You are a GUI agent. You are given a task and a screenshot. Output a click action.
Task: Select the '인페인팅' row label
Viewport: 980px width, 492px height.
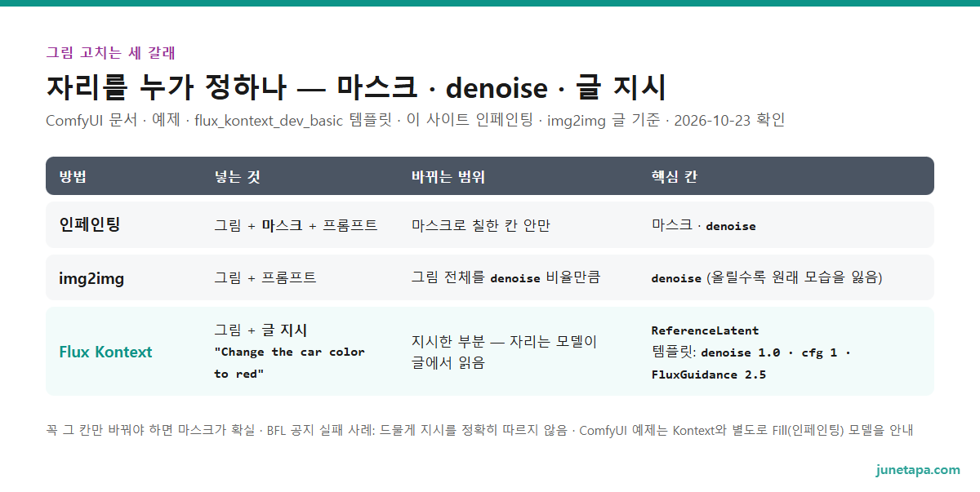click(x=89, y=224)
